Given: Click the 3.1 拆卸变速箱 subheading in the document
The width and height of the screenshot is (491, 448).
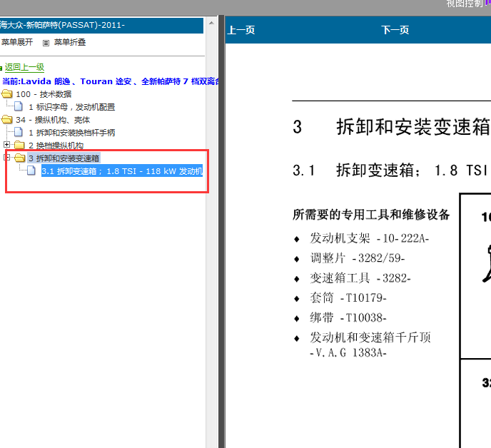Looking at the screenshot, I should click(390, 170).
